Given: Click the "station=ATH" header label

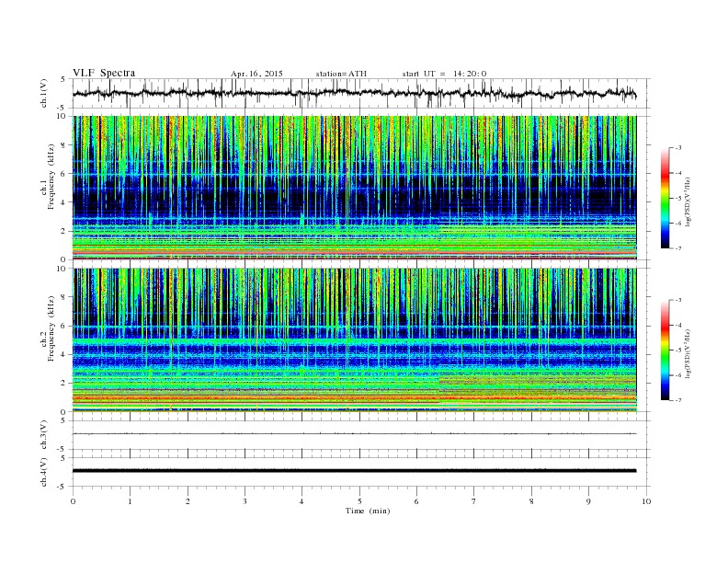Looking at the screenshot, I should [341, 74].
